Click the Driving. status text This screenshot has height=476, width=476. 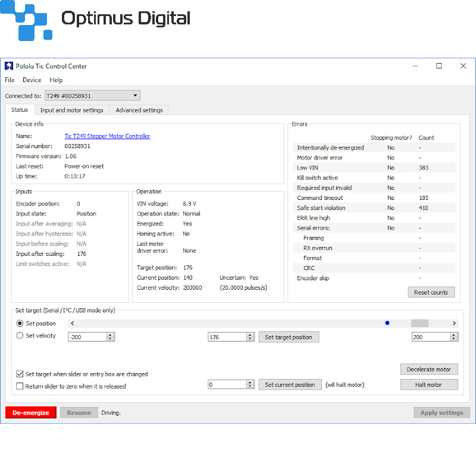point(111,412)
